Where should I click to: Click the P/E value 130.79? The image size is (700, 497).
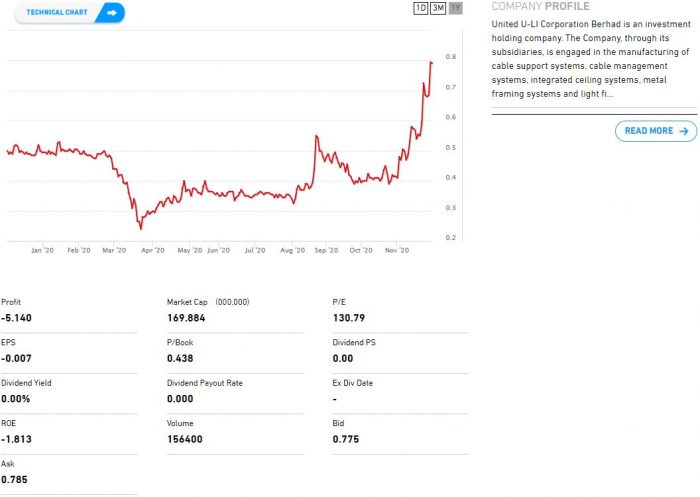coord(348,317)
